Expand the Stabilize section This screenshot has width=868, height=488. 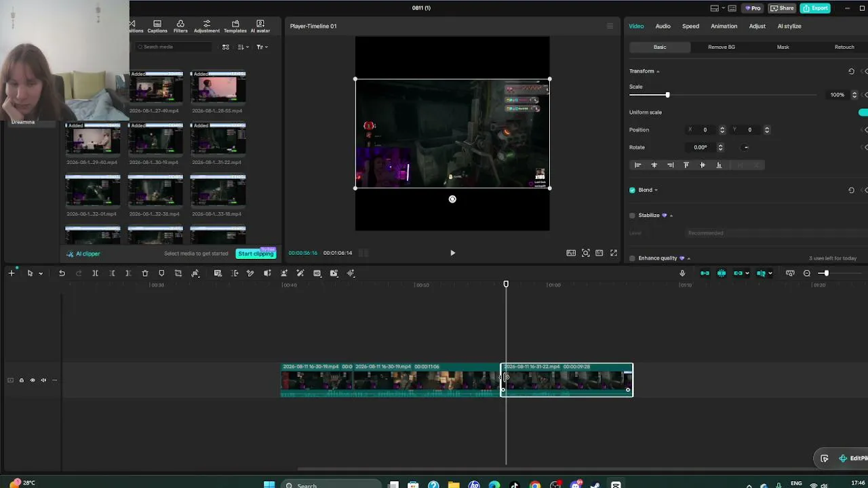671,216
